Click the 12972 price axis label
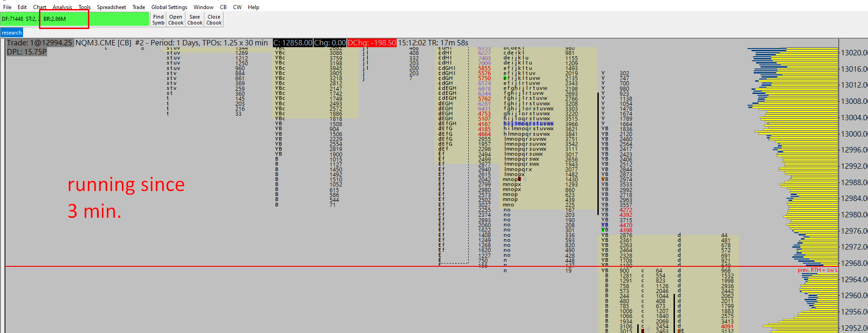 [x=854, y=247]
